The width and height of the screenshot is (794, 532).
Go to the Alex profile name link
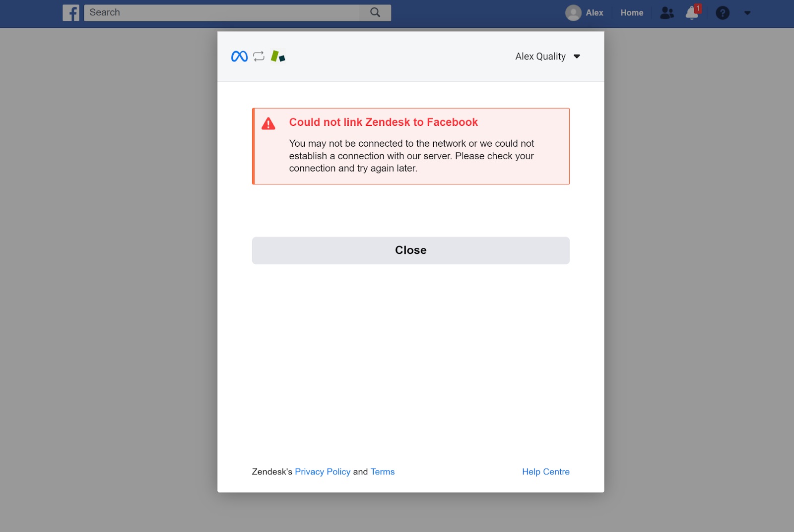pos(594,13)
